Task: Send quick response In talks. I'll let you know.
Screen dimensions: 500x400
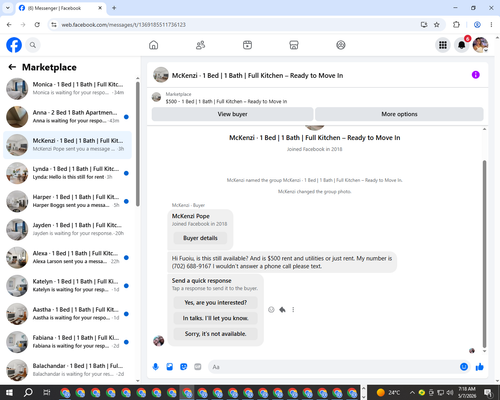Action: point(216,318)
